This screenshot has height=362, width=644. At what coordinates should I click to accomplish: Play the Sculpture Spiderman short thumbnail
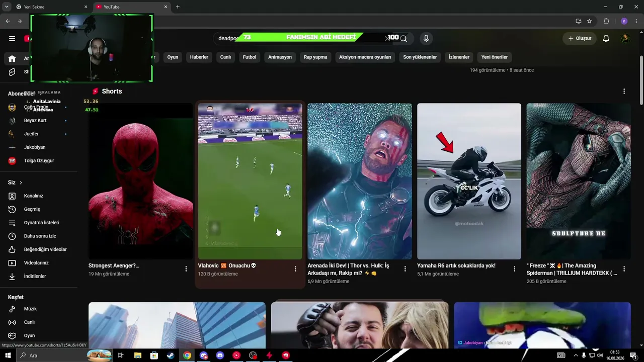point(579,182)
